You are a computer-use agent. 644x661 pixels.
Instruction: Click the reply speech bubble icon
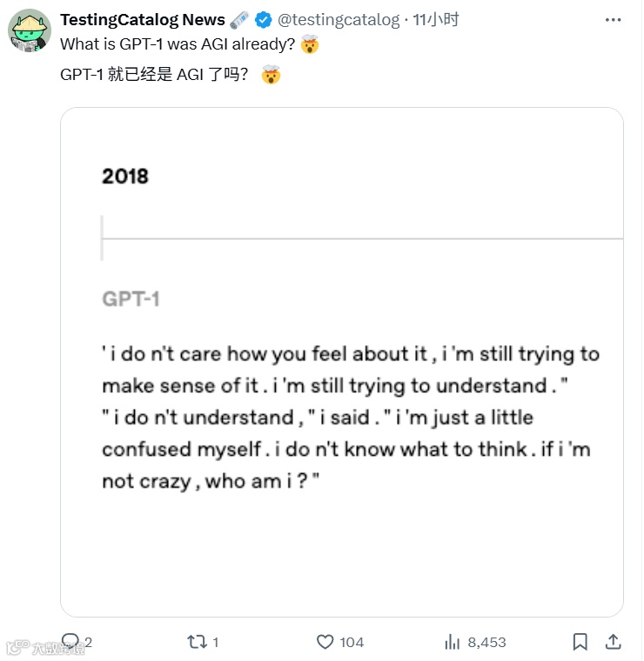pos(70,642)
